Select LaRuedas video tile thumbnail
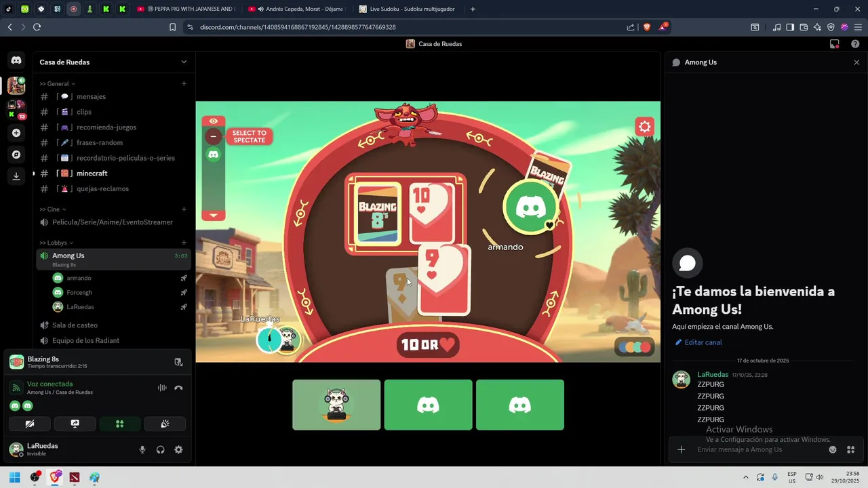868x488 pixels. click(336, 405)
